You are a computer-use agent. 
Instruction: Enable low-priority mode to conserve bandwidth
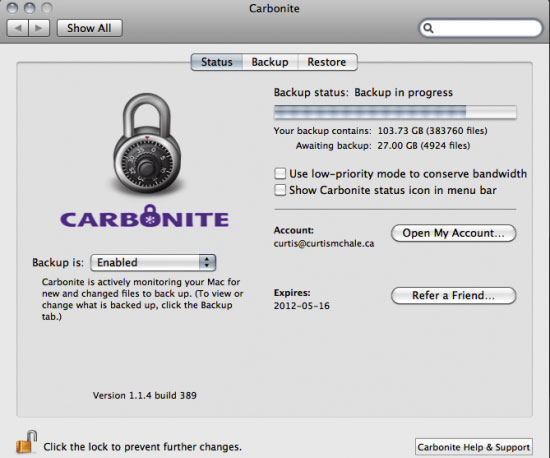[280, 173]
